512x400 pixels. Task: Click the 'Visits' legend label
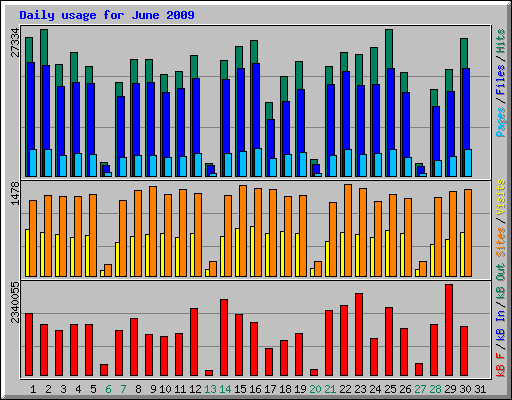(x=500, y=197)
